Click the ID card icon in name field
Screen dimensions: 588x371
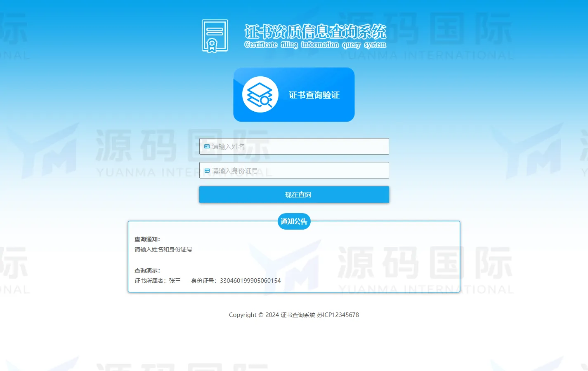(x=207, y=146)
